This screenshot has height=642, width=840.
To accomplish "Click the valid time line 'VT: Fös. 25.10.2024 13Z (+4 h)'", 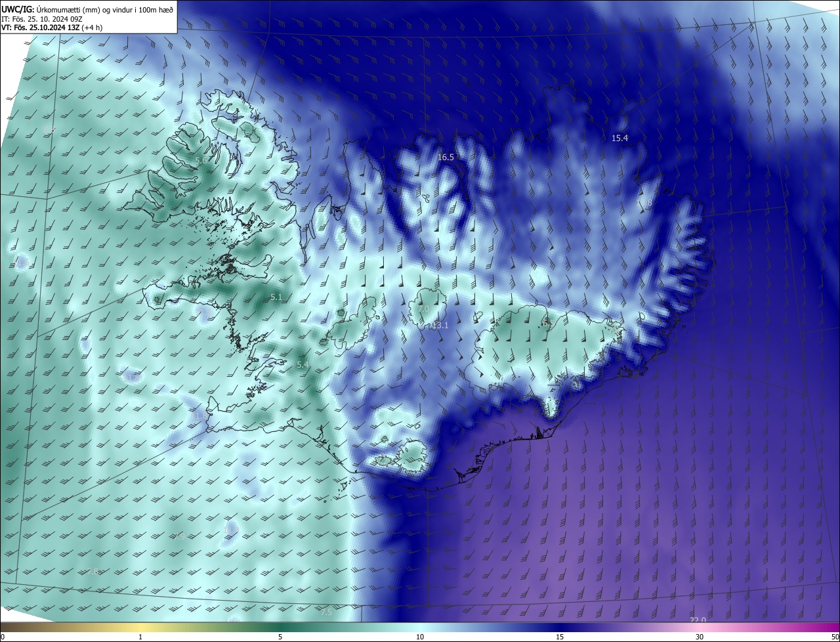I will [x=52, y=27].
